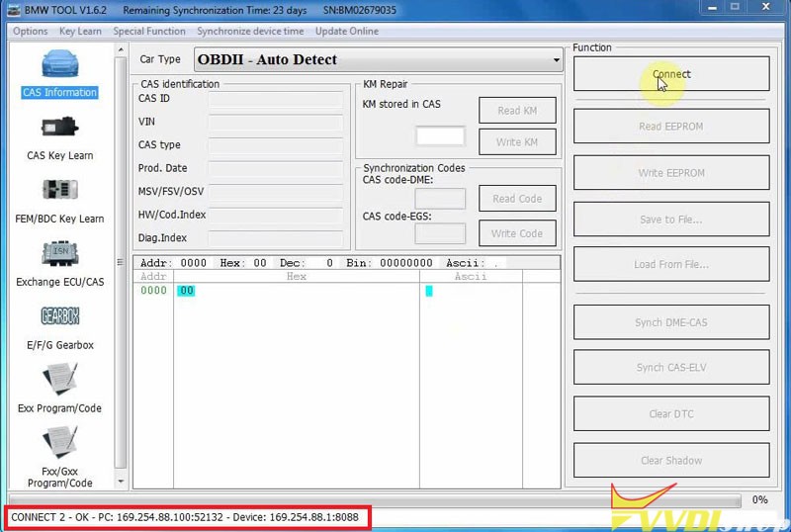Click the sidebar splitter grip handle
Viewport: 791px width, 532px height.
coord(120,262)
